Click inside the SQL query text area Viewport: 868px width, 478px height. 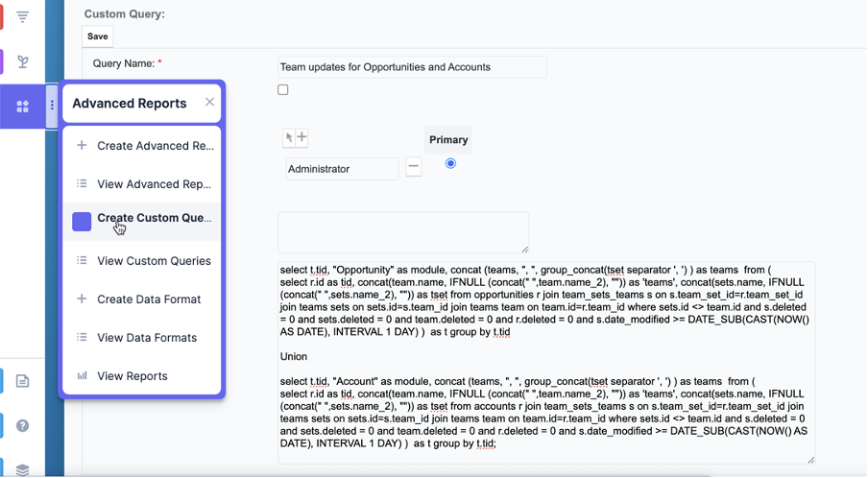click(545, 363)
